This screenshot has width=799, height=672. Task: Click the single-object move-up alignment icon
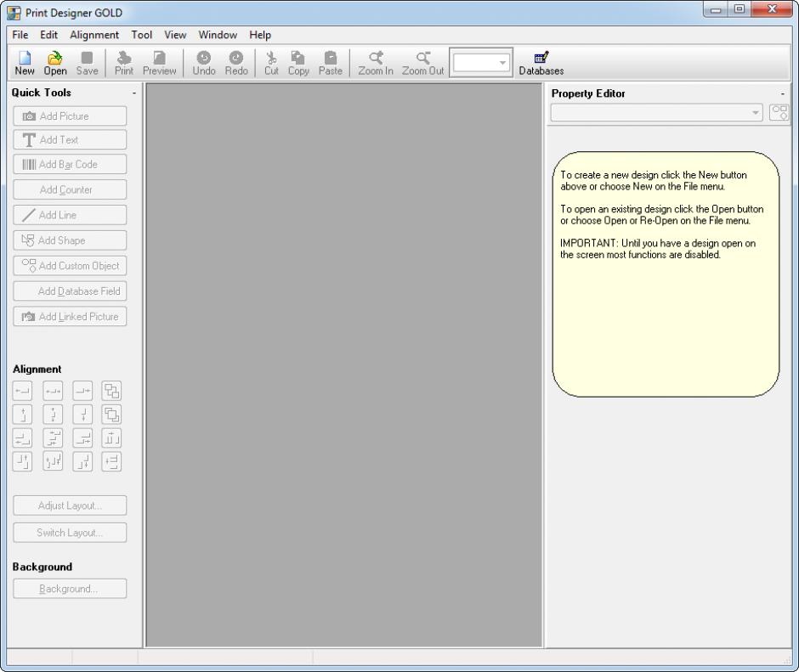[x=22, y=415]
